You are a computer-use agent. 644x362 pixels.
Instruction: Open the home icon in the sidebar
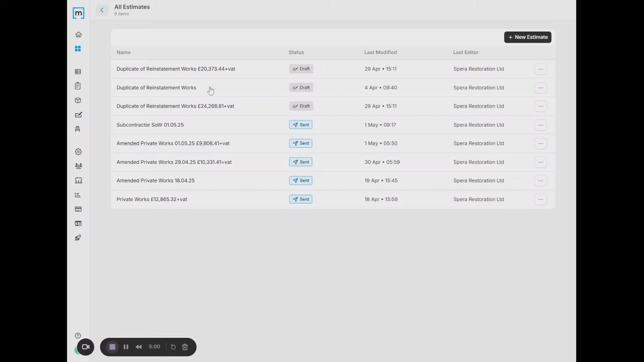coord(78,35)
